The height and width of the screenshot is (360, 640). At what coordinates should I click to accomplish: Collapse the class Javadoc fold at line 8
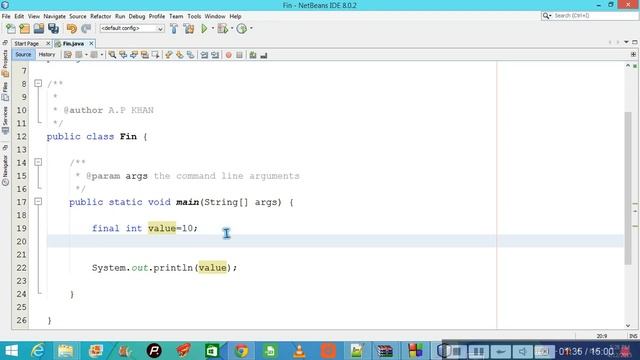(x=38, y=83)
